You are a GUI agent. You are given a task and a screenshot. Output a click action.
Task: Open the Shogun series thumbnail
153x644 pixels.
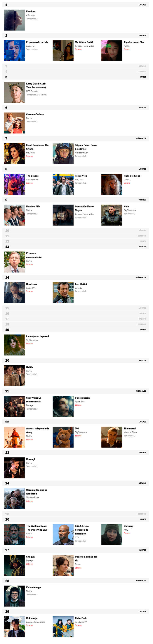[14, 565]
